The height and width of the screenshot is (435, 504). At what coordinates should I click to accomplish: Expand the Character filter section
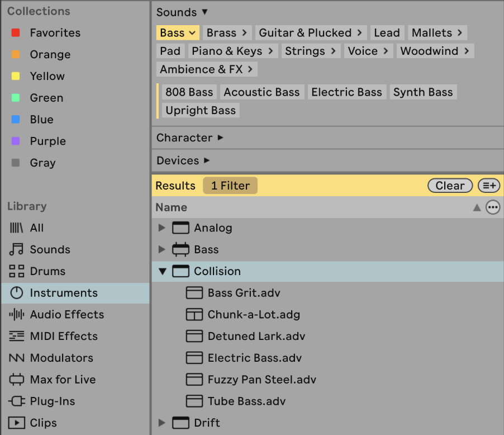coord(189,138)
